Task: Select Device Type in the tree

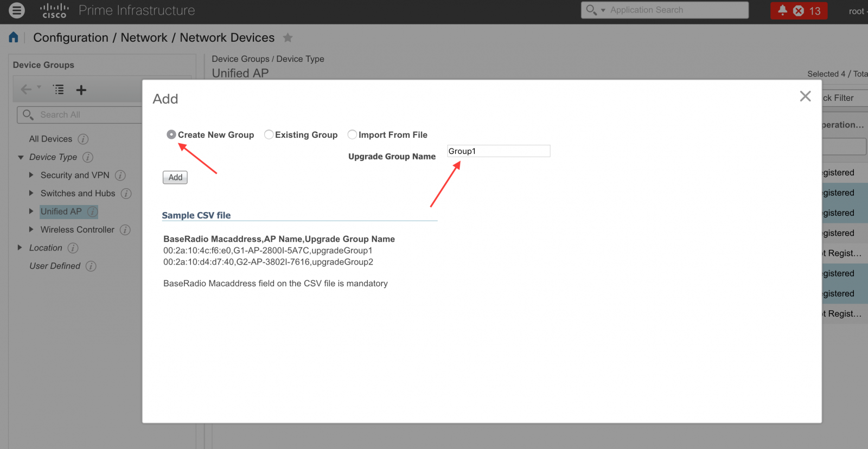Action: coord(53,157)
